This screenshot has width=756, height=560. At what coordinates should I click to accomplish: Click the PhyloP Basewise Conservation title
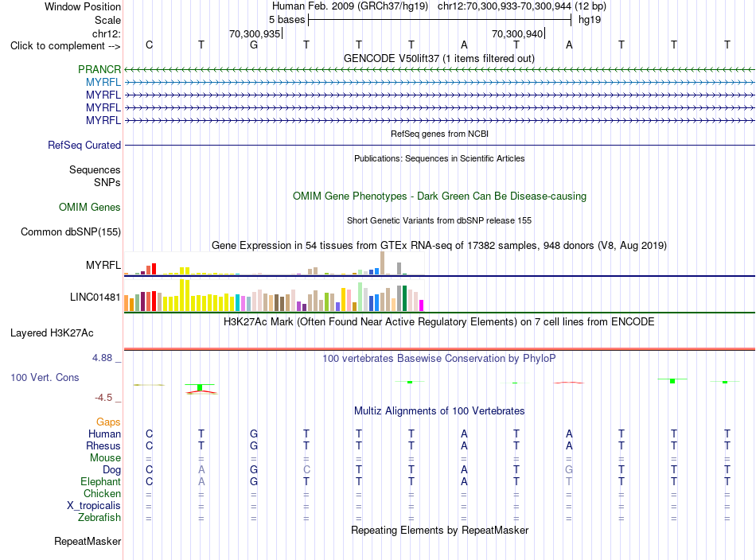[439, 358]
